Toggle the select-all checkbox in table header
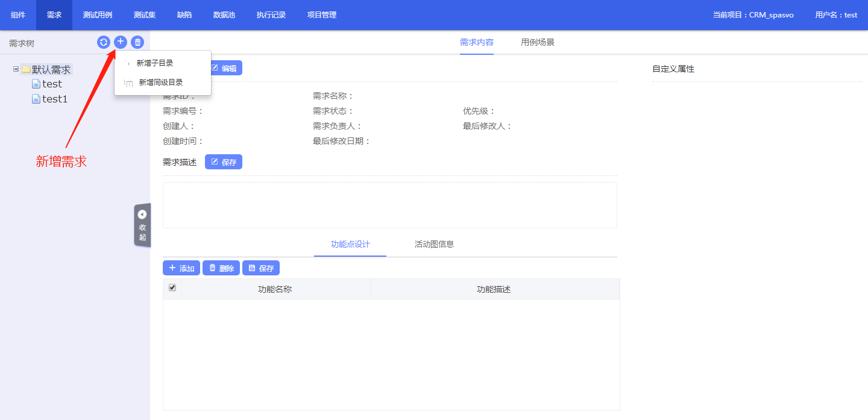This screenshot has height=420, width=868. tap(172, 288)
